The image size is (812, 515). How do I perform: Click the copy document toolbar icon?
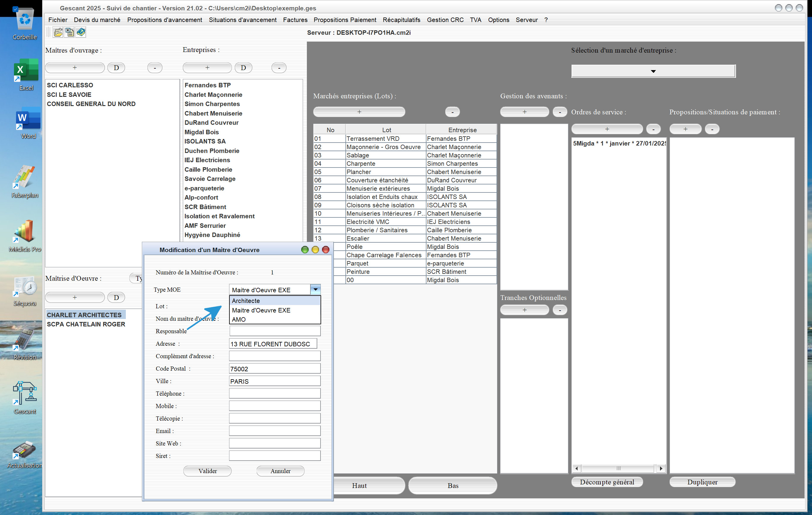coord(69,32)
